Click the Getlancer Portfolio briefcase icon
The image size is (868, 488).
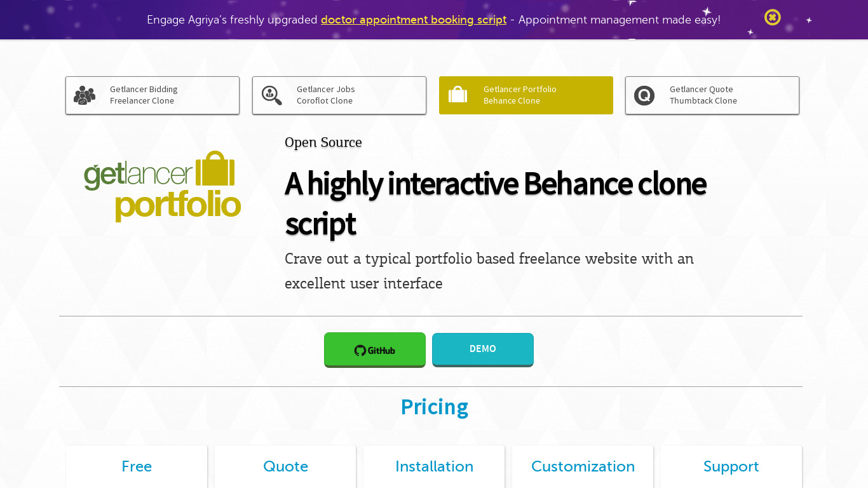pos(458,95)
